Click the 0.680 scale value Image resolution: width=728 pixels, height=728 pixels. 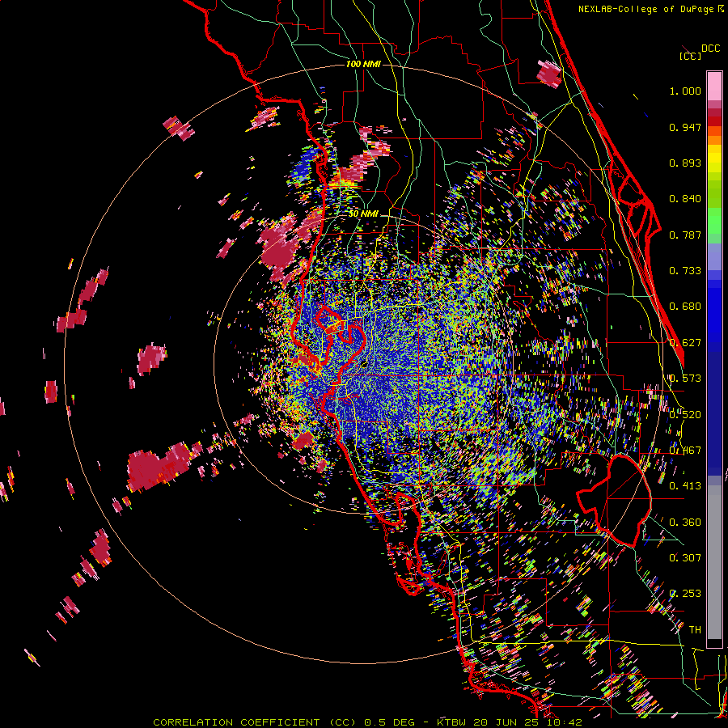(x=685, y=307)
